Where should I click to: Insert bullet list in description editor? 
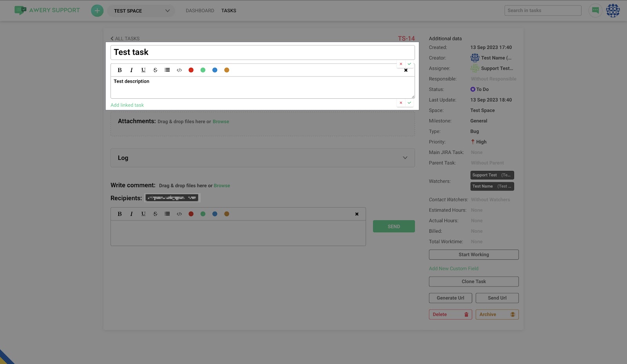pyautogui.click(x=167, y=70)
